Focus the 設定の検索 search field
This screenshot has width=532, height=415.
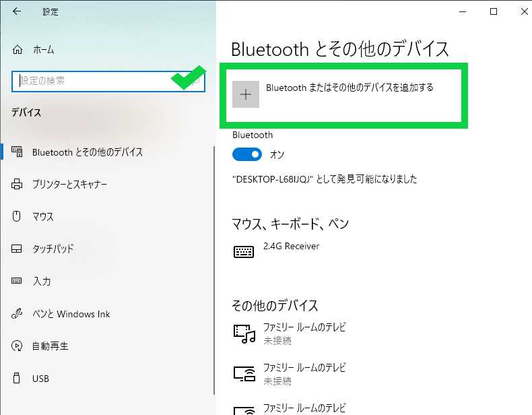108,81
